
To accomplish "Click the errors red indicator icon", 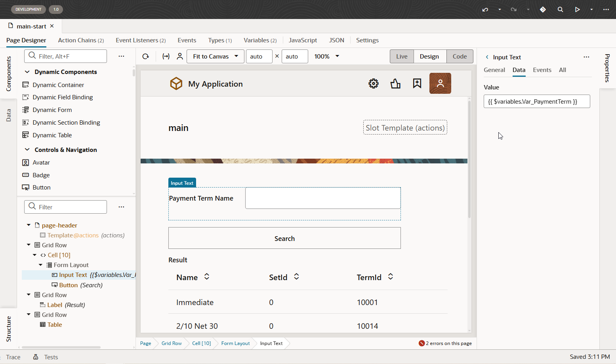I will point(421,343).
